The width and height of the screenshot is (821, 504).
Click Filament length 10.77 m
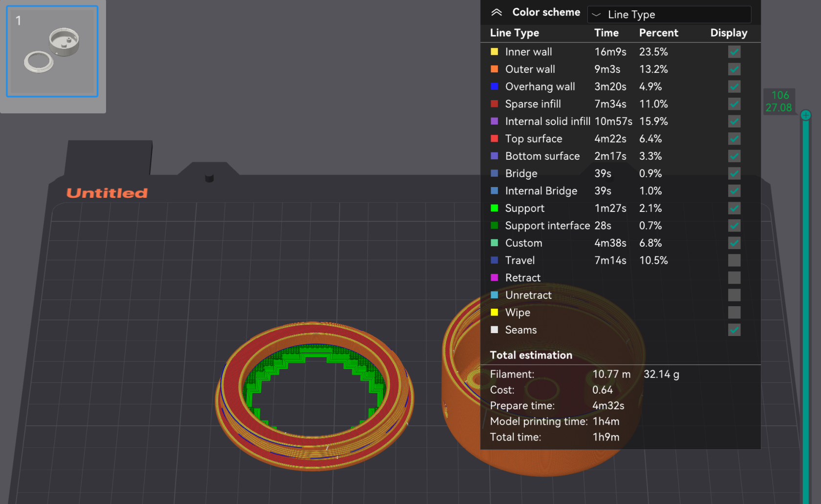coord(611,374)
